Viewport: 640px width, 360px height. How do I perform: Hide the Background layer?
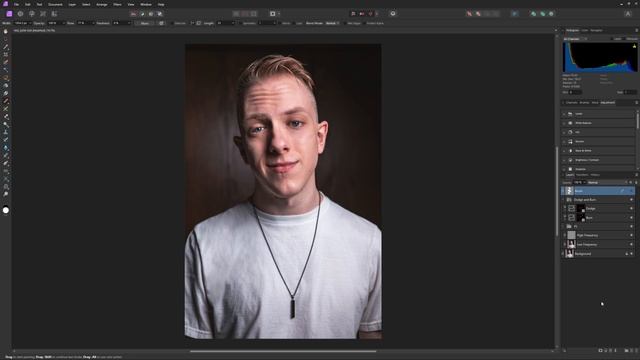click(631, 254)
